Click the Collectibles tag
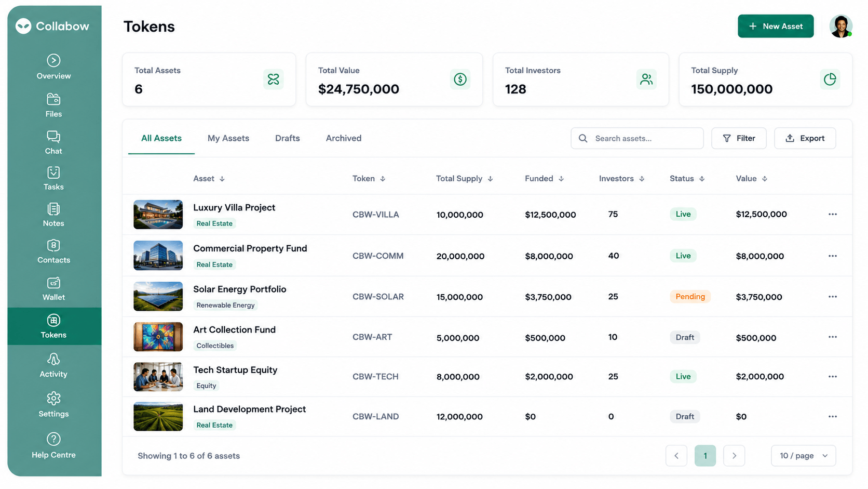 pyautogui.click(x=215, y=346)
